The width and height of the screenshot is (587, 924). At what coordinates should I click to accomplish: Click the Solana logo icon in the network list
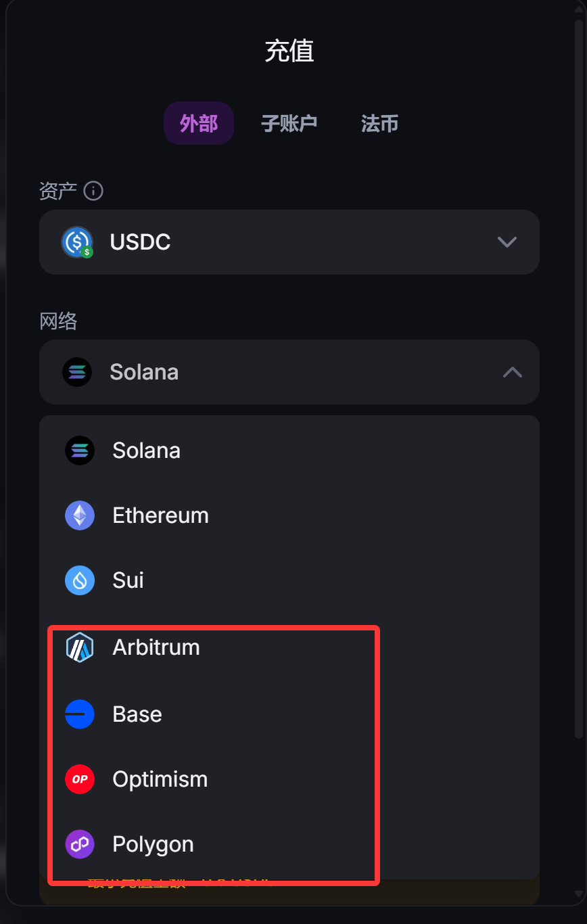(x=80, y=451)
